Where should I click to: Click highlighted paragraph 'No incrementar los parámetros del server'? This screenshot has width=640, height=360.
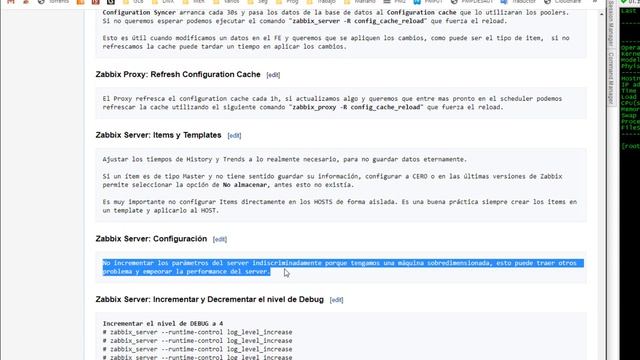[x=343, y=267]
